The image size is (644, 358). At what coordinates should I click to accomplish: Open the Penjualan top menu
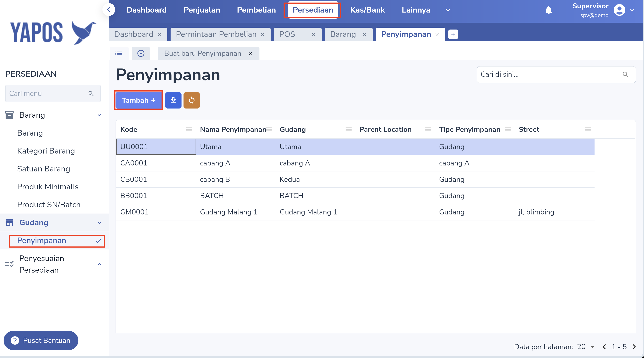(202, 10)
